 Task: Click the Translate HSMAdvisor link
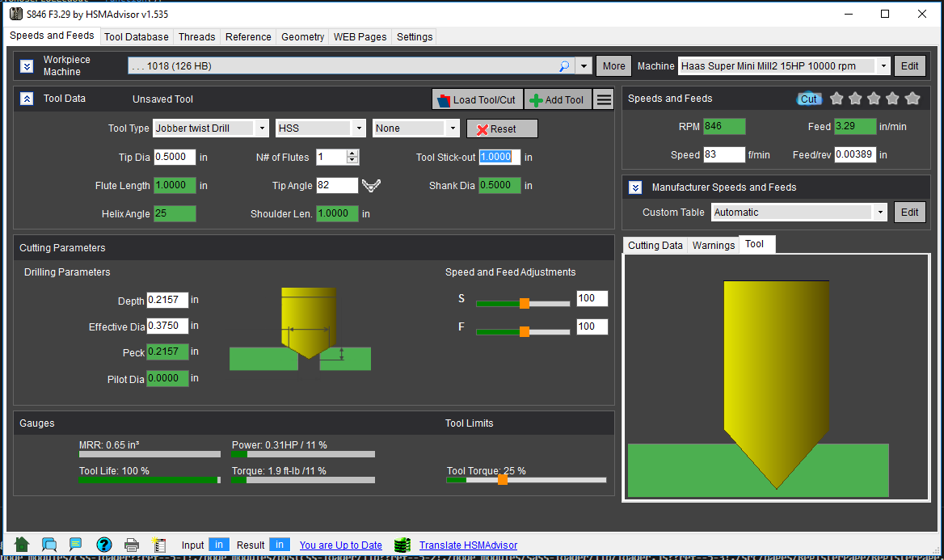[x=468, y=545]
